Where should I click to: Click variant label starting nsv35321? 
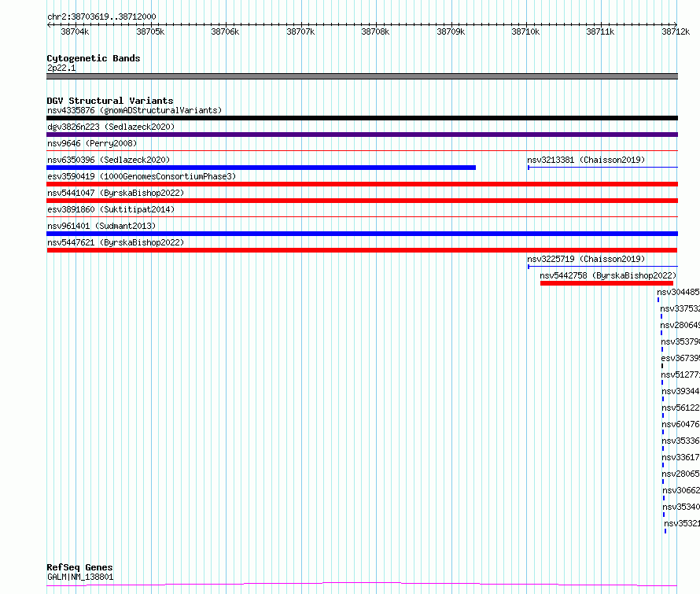coord(682,523)
